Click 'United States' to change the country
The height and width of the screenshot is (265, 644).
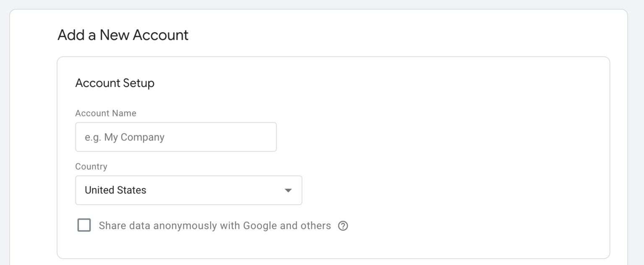[x=115, y=190]
